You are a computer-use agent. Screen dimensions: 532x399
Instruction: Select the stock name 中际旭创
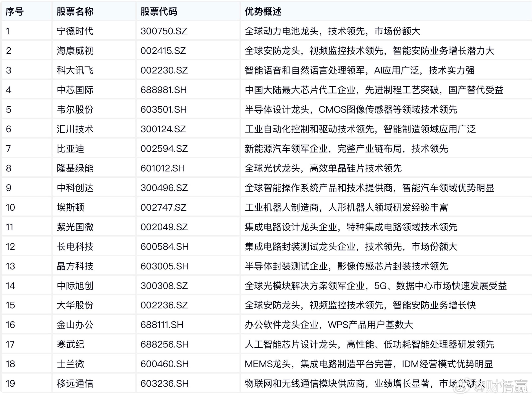click(75, 286)
